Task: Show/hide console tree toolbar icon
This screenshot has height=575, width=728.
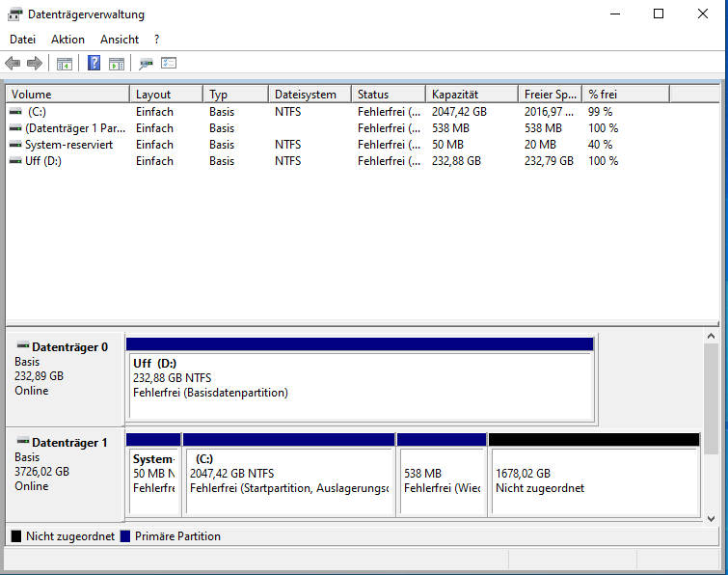Action: point(65,64)
